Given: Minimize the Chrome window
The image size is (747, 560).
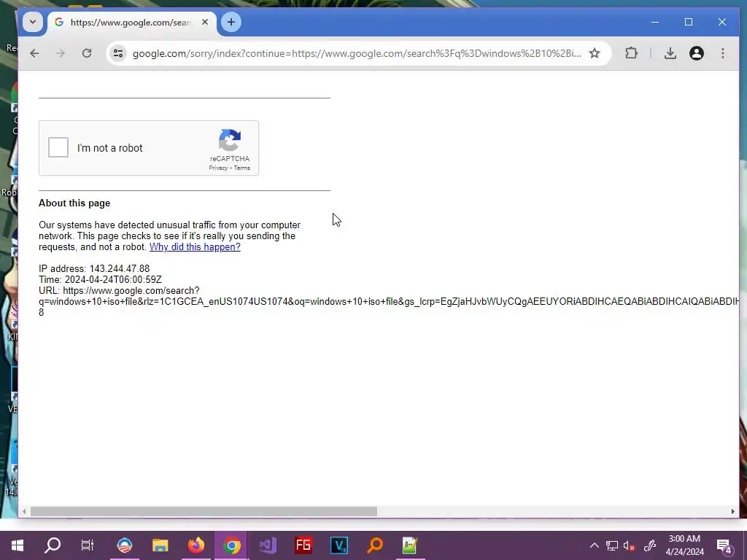Looking at the screenshot, I should [655, 22].
